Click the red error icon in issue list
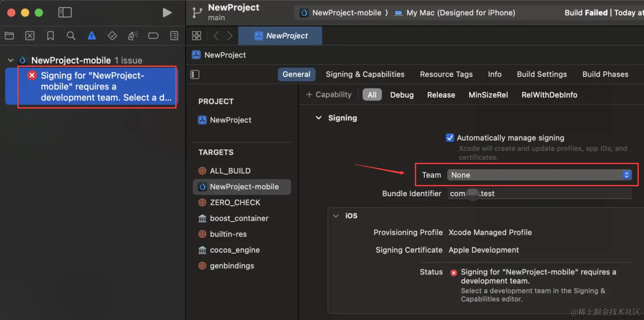This screenshot has height=320, width=644. (x=32, y=76)
